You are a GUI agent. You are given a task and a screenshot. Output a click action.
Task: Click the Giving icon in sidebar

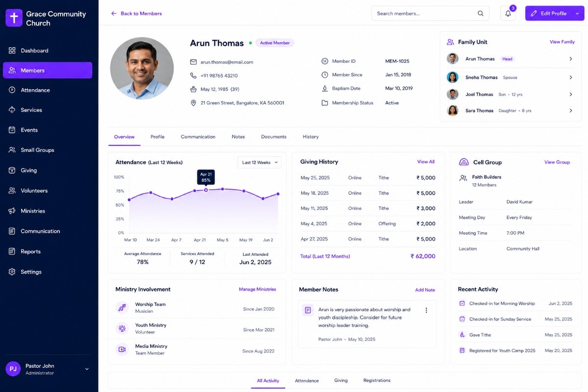coord(12,170)
